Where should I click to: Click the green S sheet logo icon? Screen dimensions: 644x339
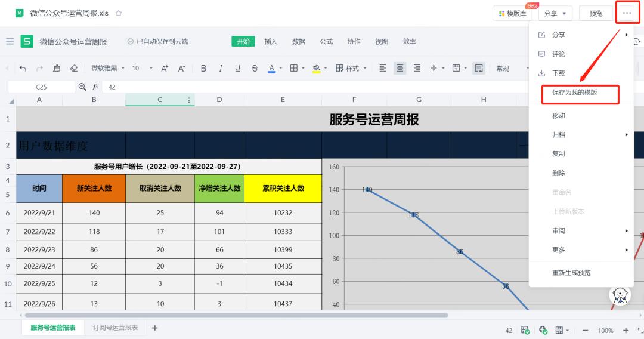click(x=27, y=41)
